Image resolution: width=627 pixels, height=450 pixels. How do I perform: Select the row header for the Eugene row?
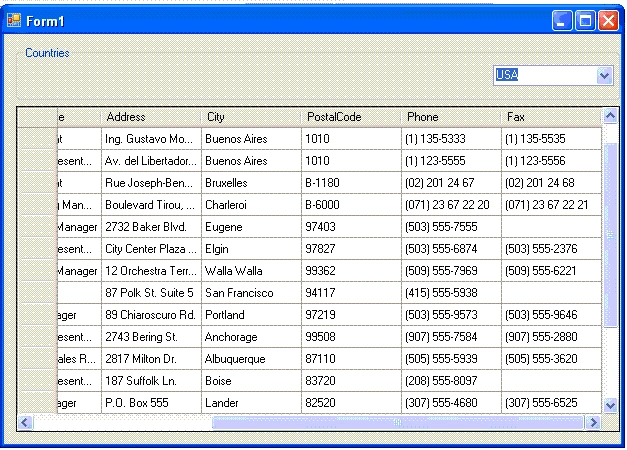(x=37, y=227)
